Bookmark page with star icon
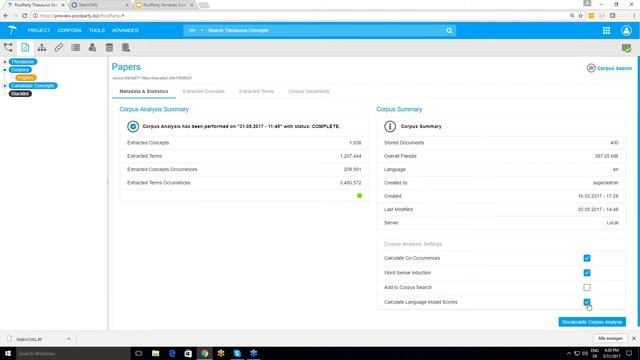640x360 pixels. (580, 16)
